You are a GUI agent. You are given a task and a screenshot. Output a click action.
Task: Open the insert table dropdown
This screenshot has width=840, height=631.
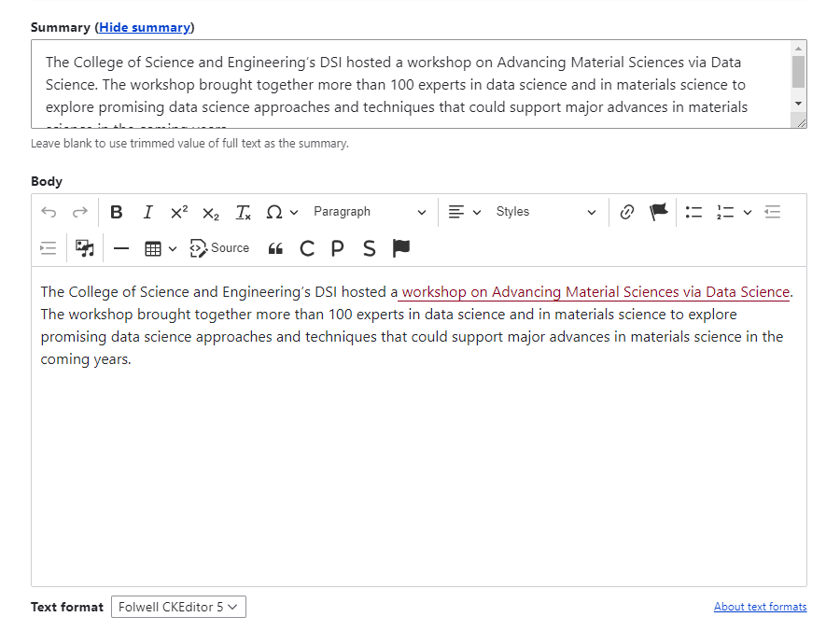click(x=161, y=248)
